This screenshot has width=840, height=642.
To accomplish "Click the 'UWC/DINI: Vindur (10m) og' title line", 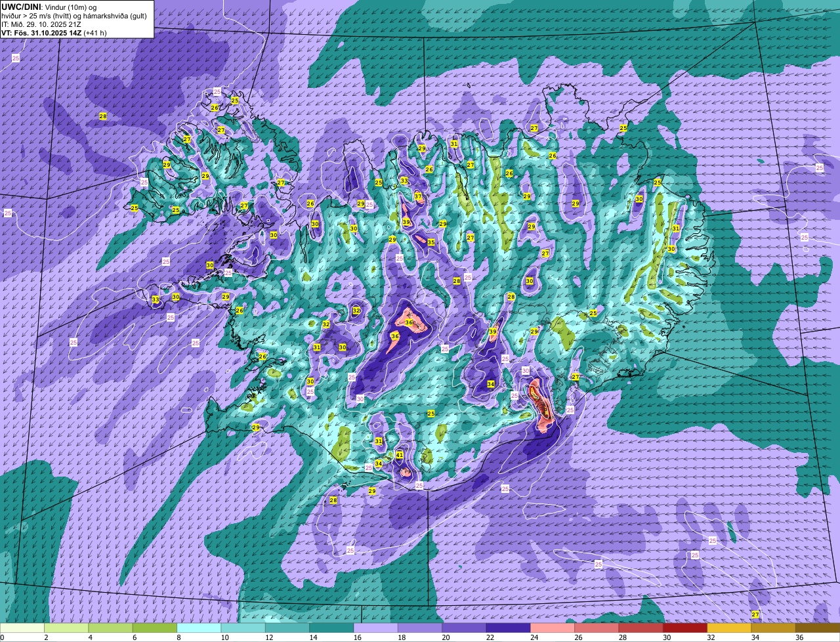I will [x=49, y=7].
